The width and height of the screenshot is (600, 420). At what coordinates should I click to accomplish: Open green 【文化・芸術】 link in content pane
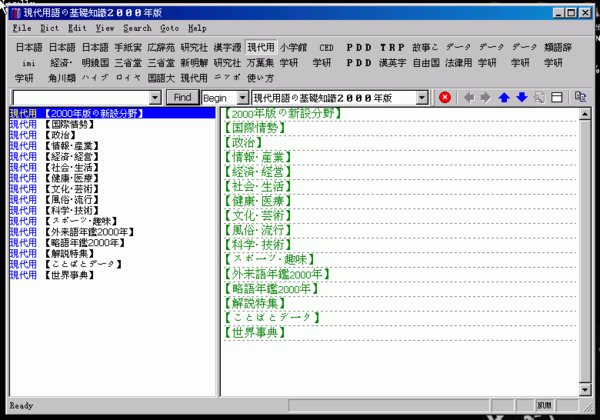pyautogui.click(x=257, y=215)
